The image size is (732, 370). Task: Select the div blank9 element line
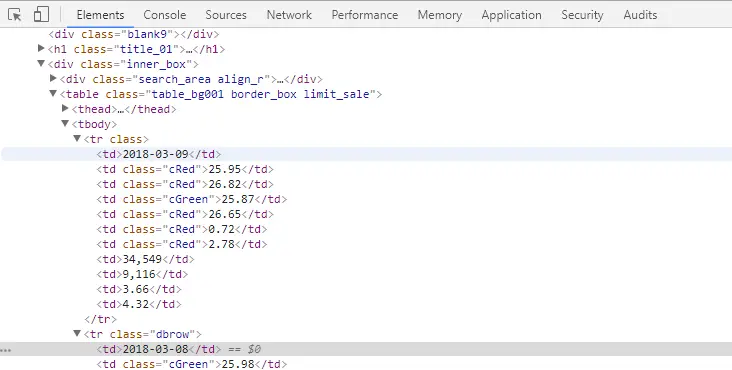click(x=134, y=34)
